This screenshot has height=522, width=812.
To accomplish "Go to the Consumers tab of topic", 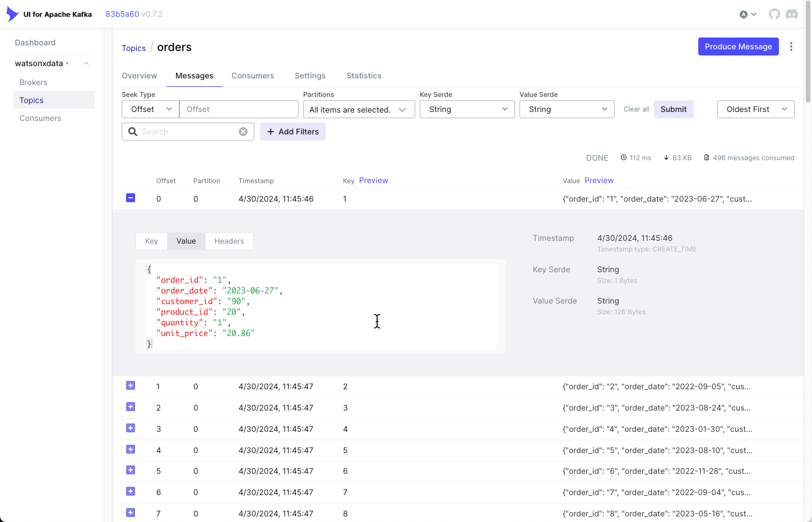I will (x=253, y=76).
